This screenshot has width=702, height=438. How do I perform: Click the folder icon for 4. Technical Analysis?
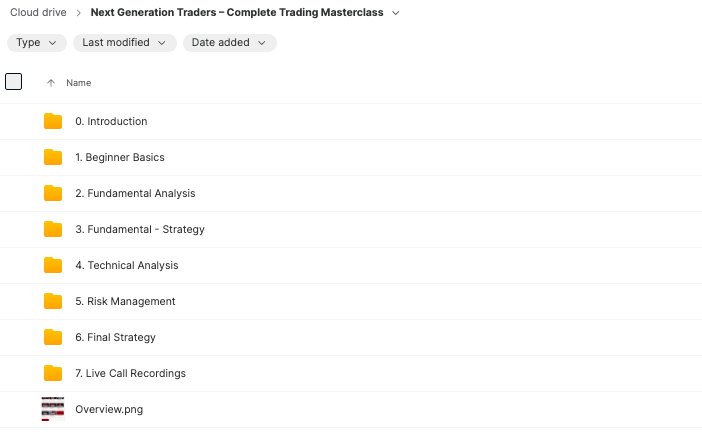(x=53, y=266)
